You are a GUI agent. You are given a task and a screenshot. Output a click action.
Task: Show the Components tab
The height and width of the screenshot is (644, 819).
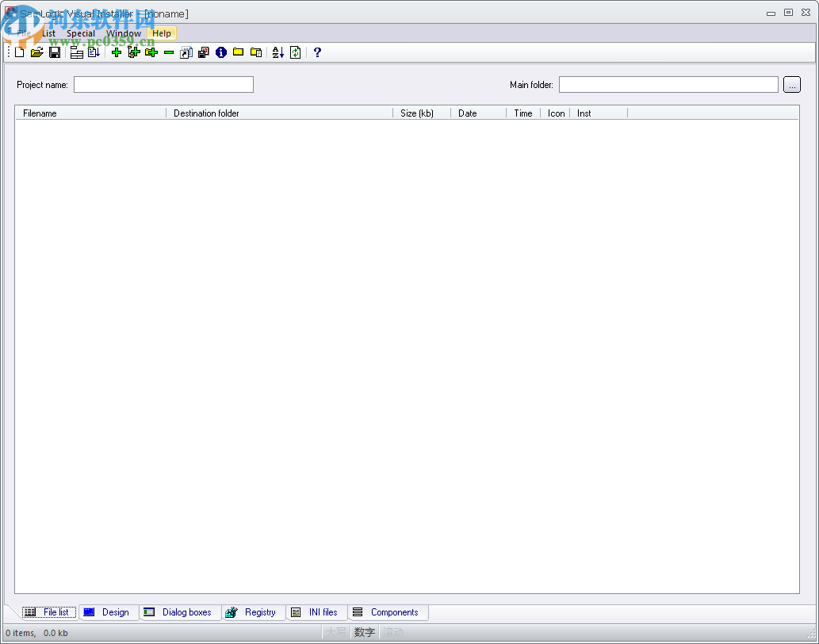click(x=388, y=611)
